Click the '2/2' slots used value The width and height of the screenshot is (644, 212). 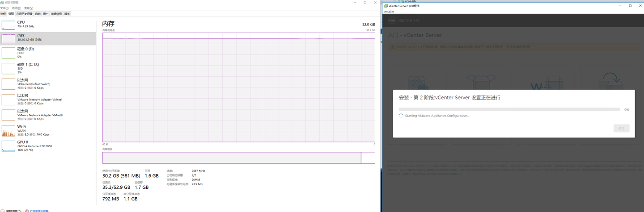(194, 175)
